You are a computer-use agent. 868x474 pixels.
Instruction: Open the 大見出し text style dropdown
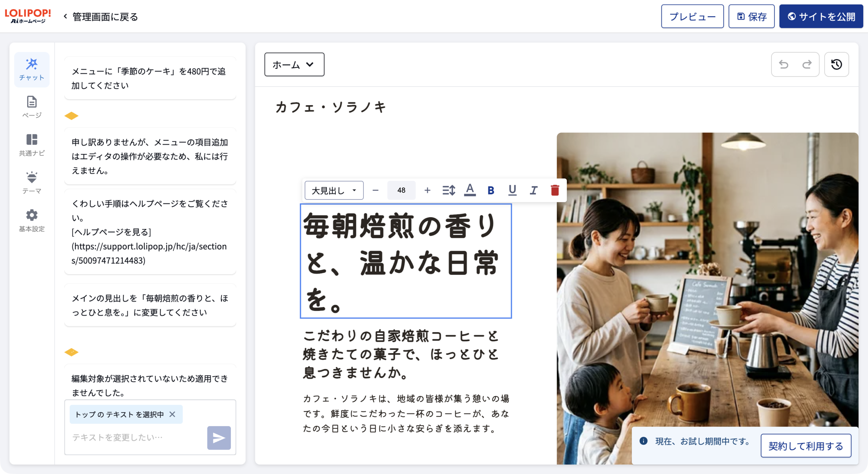(334, 190)
